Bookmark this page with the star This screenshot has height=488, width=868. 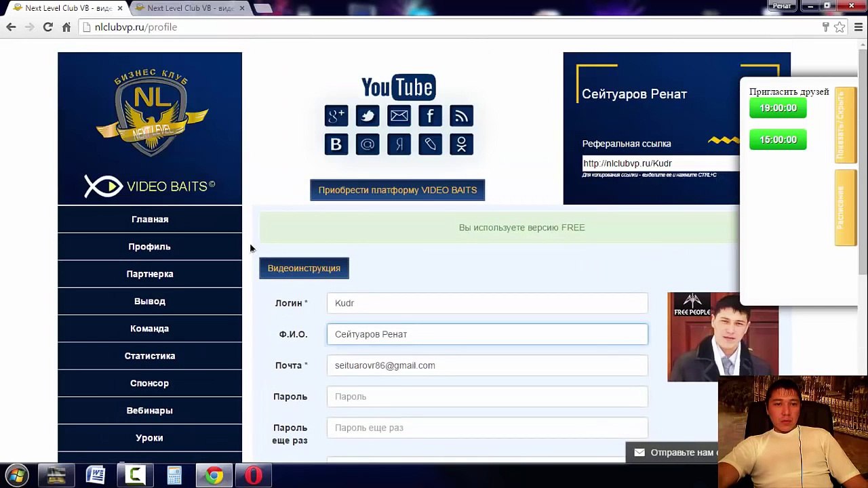coord(840,27)
